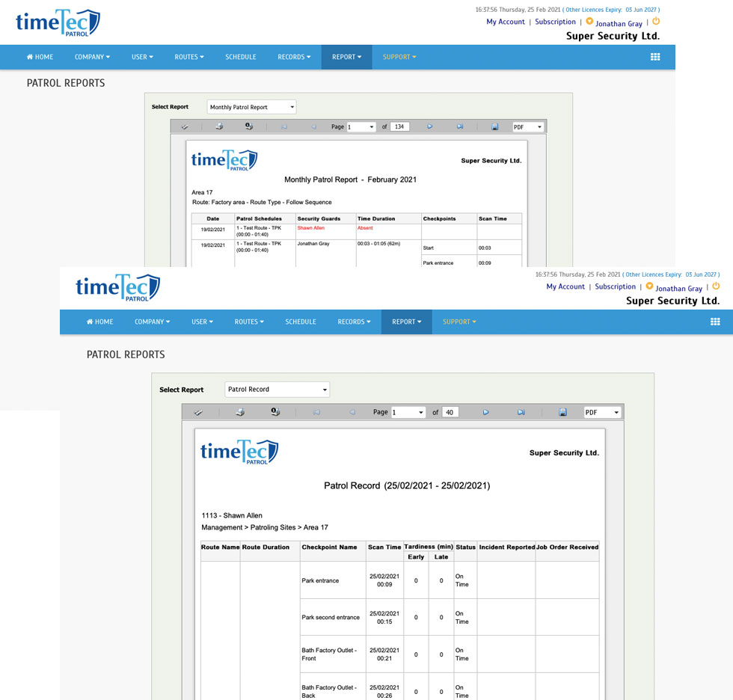Viewport: 733px width, 700px height.
Task: Go to next page in Patrol Record viewer
Action: [485, 412]
